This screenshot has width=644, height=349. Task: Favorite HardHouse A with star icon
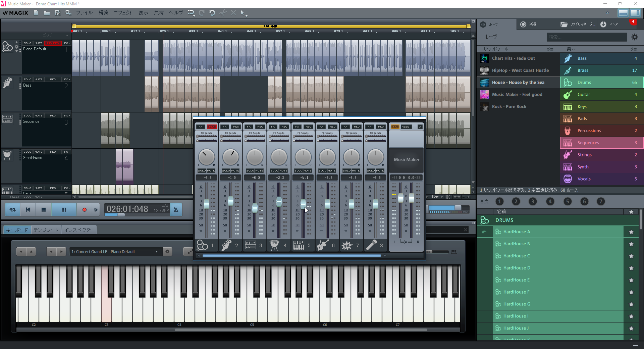pos(631,232)
